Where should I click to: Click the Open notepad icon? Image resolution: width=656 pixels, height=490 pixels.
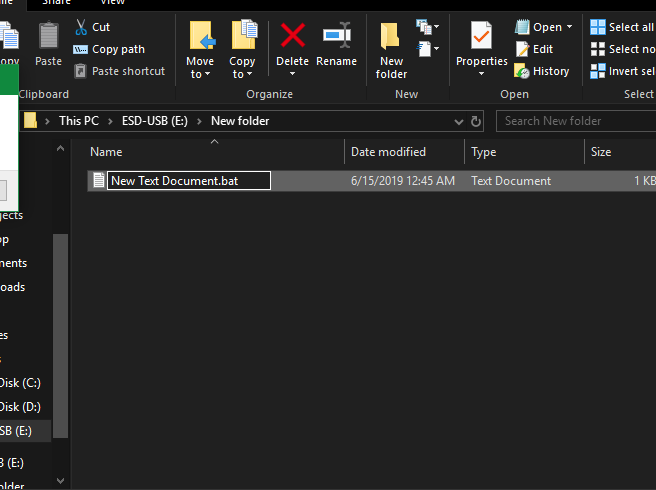click(522, 27)
